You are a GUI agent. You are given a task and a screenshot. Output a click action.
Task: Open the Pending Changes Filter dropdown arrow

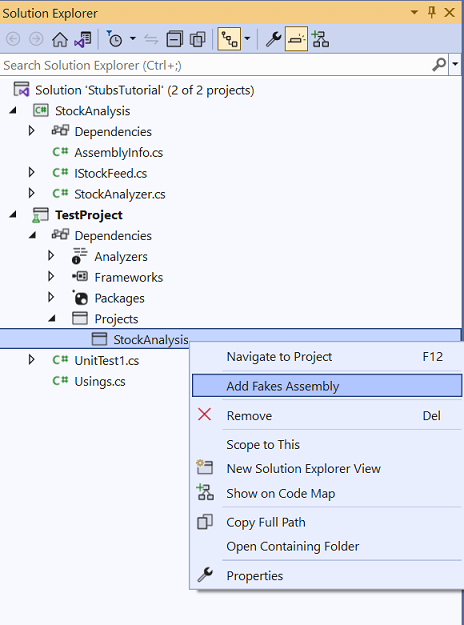click(x=133, y=39)
